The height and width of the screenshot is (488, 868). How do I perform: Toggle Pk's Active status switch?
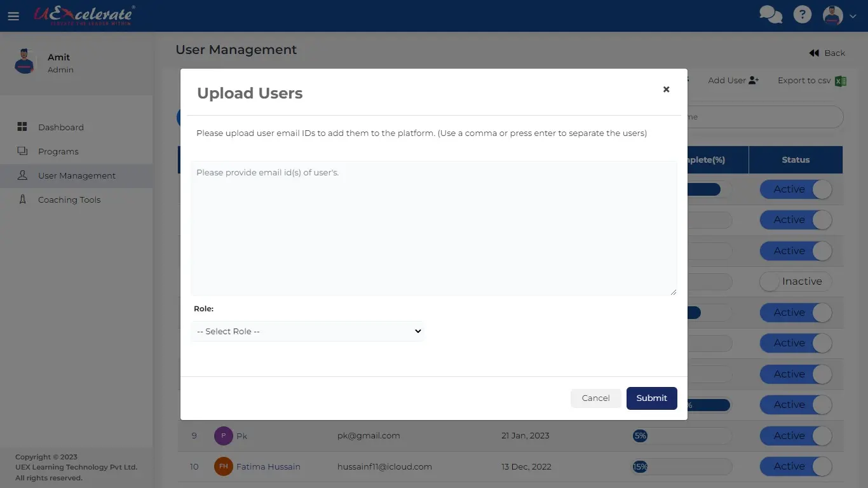pyautogui.click(x=796, y=436)
